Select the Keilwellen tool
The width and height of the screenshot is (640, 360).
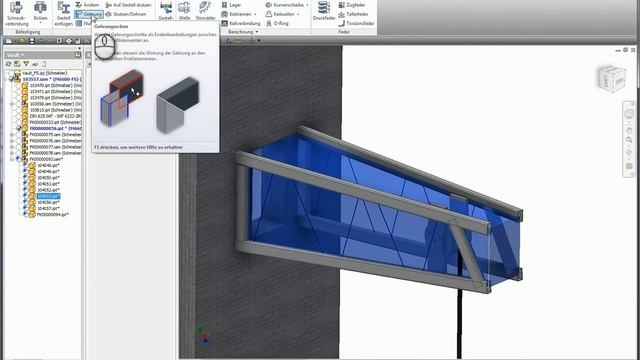[x=280, y=14]
